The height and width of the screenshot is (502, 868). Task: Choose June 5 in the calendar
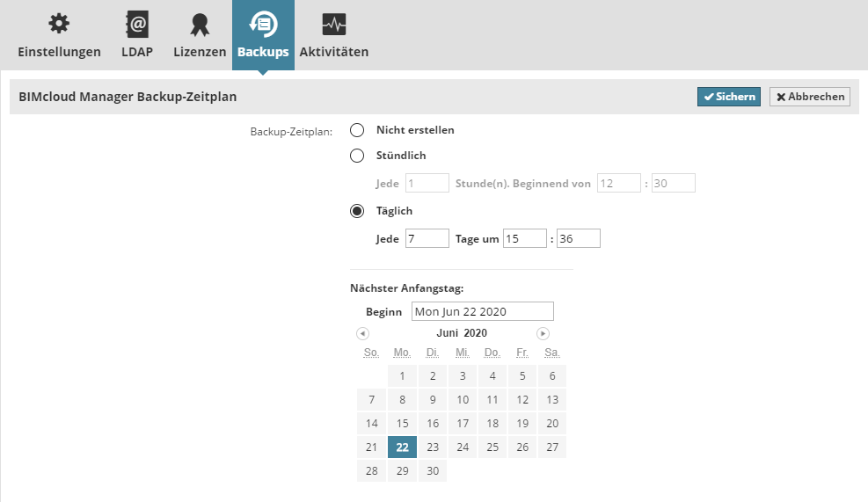(x=522, y=376)
